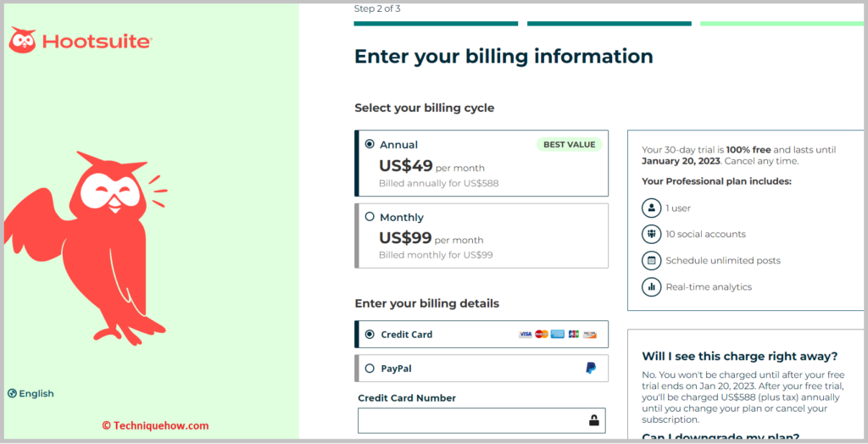Click the Visa card icon
This screenshot has width=868, height=444.
pos(526,335)
